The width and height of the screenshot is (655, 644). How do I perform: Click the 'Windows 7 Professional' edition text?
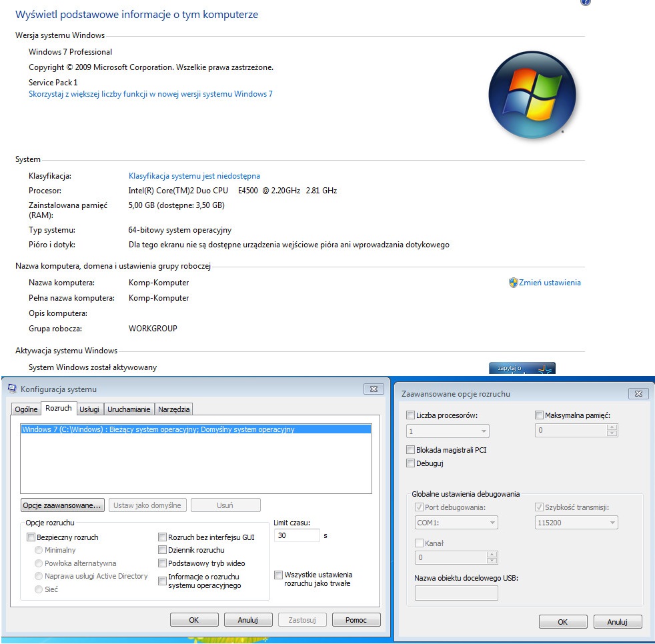coord(70,52)
